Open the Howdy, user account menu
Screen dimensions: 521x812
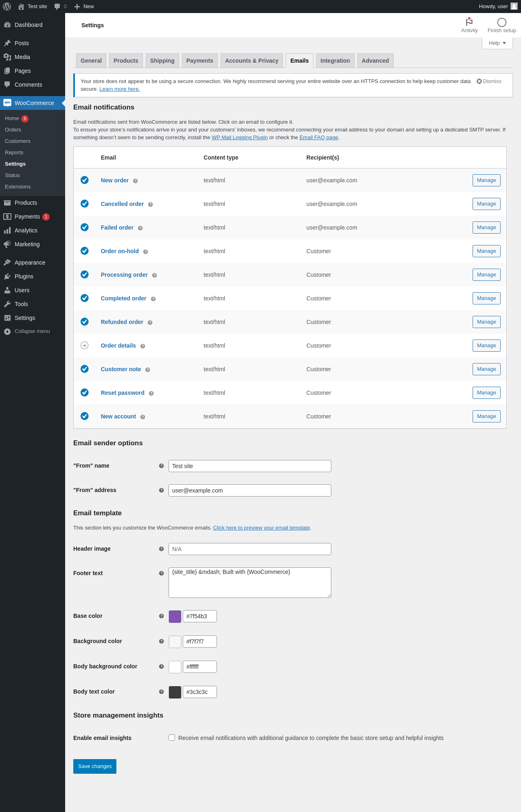tap(497, 7)
